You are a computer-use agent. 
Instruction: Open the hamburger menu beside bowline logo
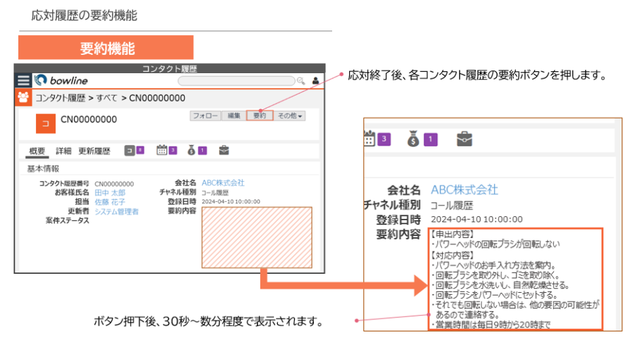(x=24, y=80)
